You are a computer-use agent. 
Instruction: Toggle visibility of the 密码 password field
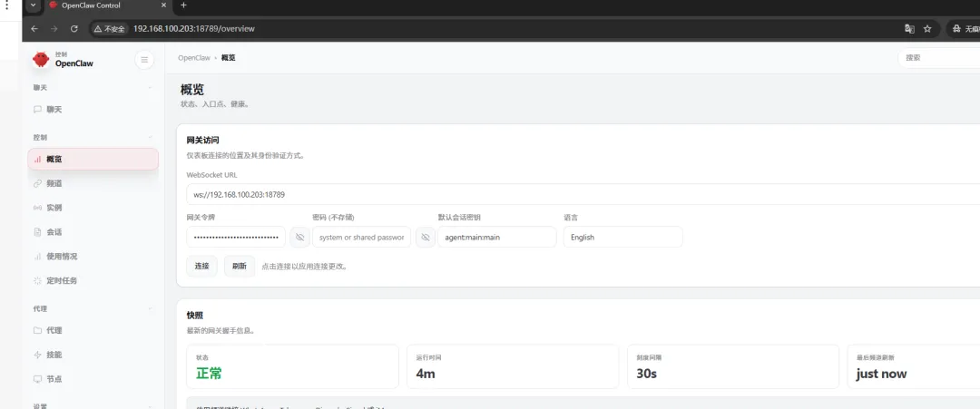(426, 238)
